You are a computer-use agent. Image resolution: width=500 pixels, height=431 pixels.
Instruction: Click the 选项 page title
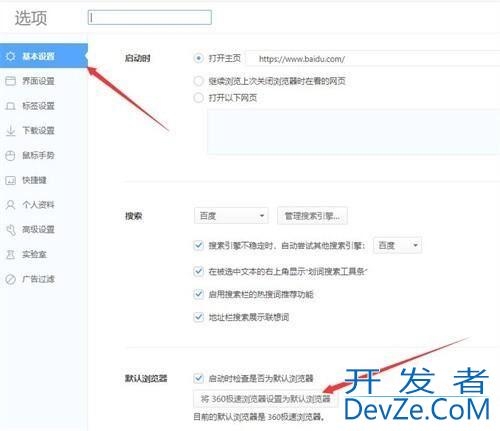[31, 18]
